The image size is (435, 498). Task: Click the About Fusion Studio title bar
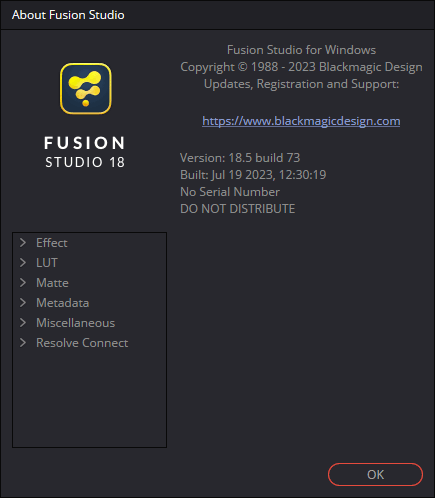[x=217, y=15]
